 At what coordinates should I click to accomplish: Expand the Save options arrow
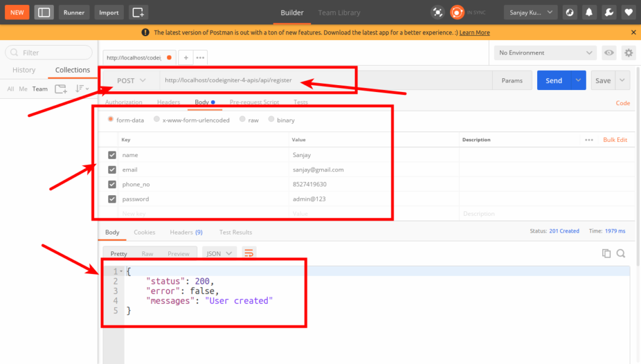[622, 81]
